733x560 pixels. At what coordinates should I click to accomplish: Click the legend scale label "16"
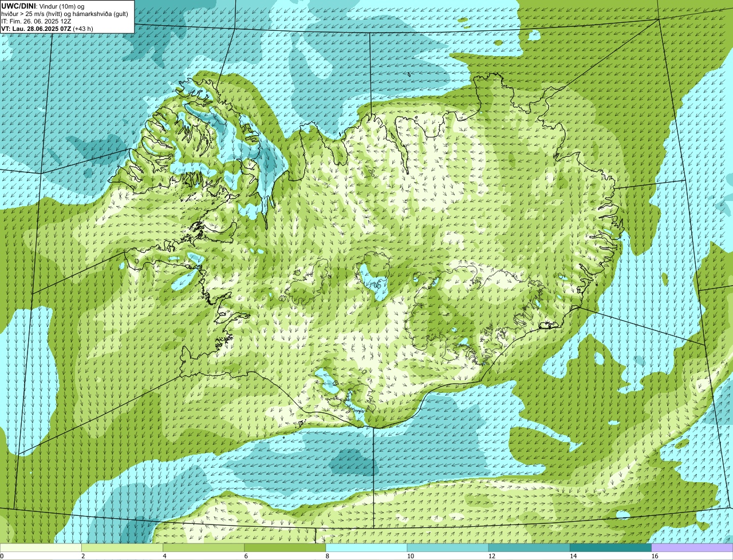pyautogui.click(x=655, y=556)
